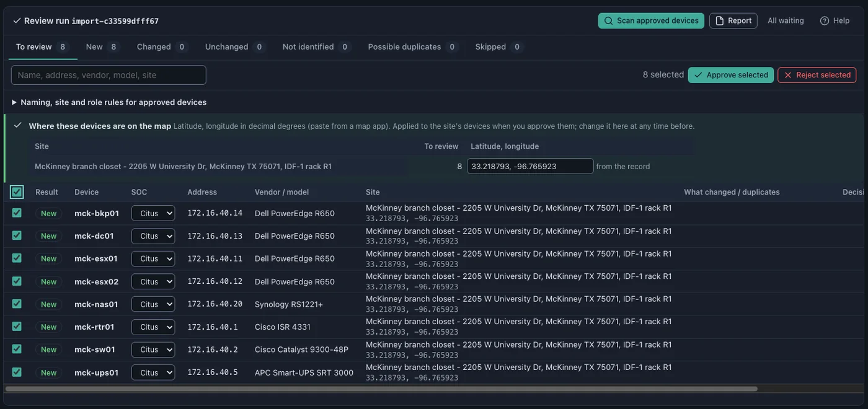
Task: Open SOC dropdown for mck-nas01
Action: click(x=153, y=304)
